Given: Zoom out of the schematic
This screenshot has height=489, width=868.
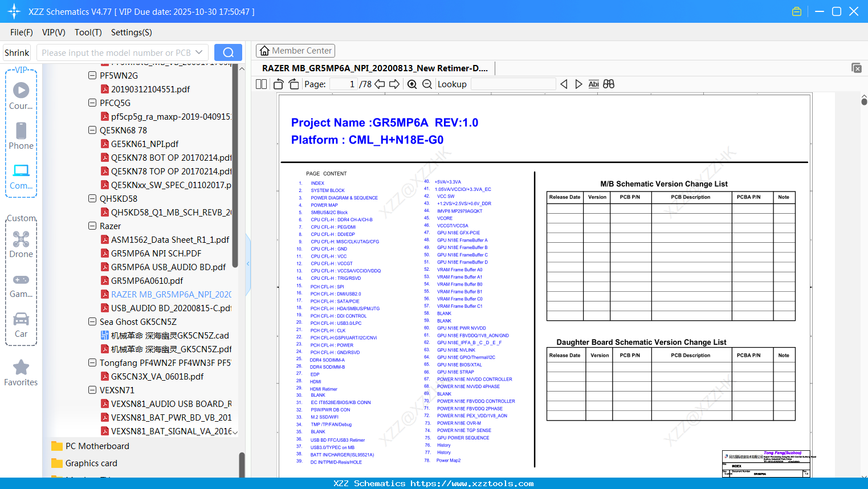Looking at the screenshot, I should click(427, 84).
